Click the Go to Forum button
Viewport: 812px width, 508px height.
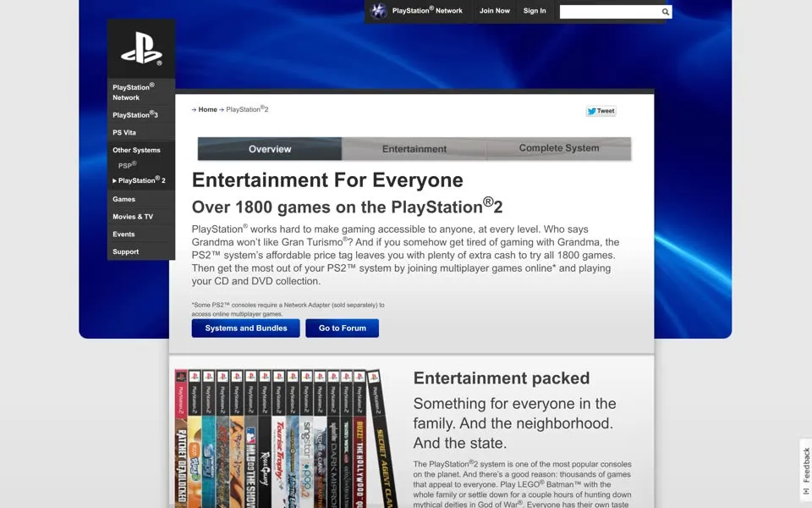343,329
